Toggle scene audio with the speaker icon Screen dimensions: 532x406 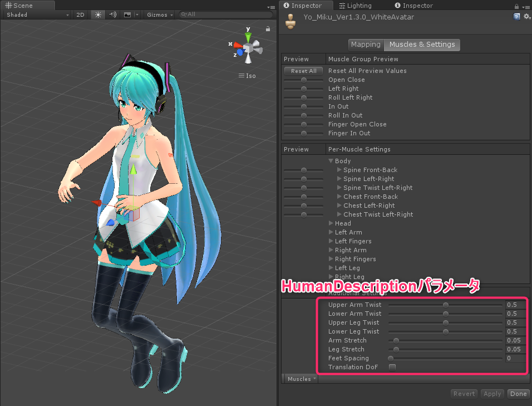[x=112, y=15]
